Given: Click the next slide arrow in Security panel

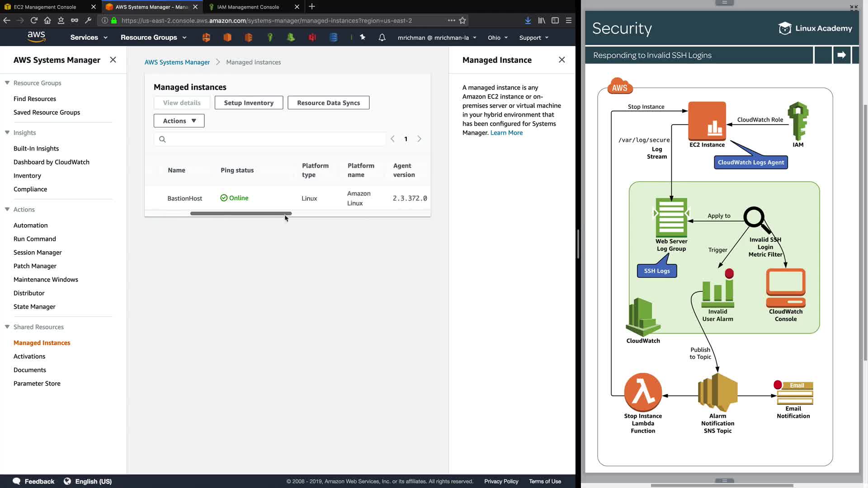Looking at the screenshot, I should (x=841, y=55).
